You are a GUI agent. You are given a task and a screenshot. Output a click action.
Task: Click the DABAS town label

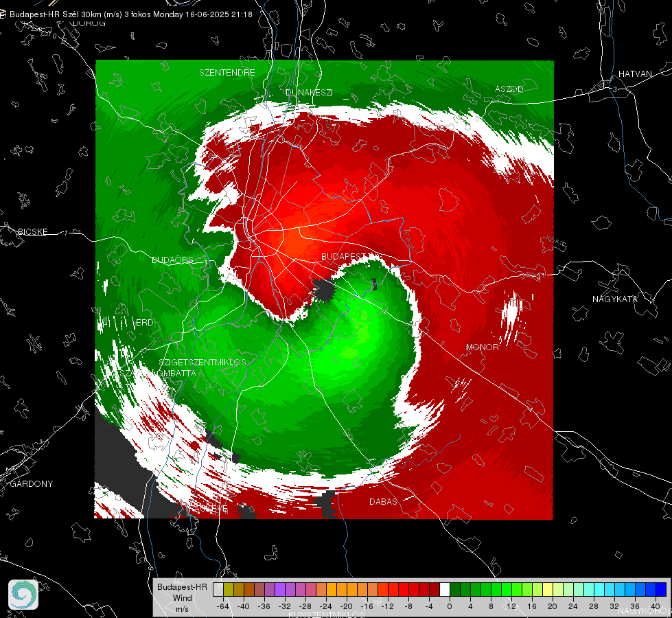(x=383, y=501)
